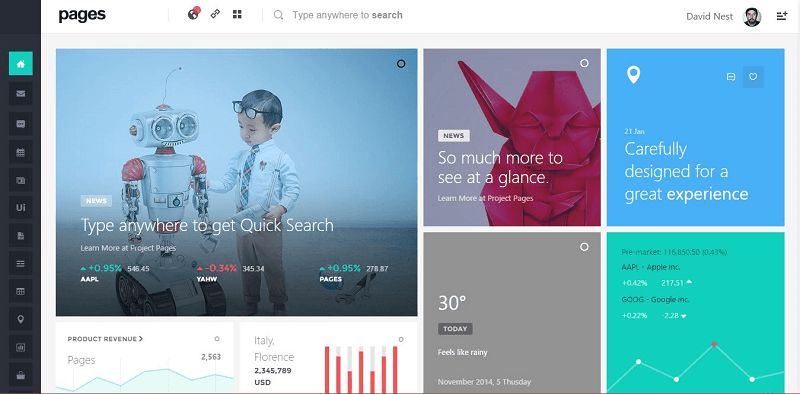Click Pre-market 116.850.50 text

click(674, 252)
